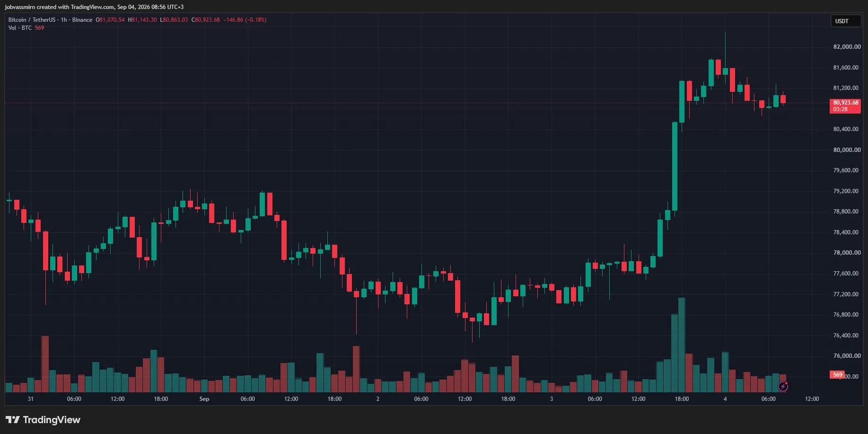
Task: Select the Vol · BTC indicator legend
Action: click(20, 28)
